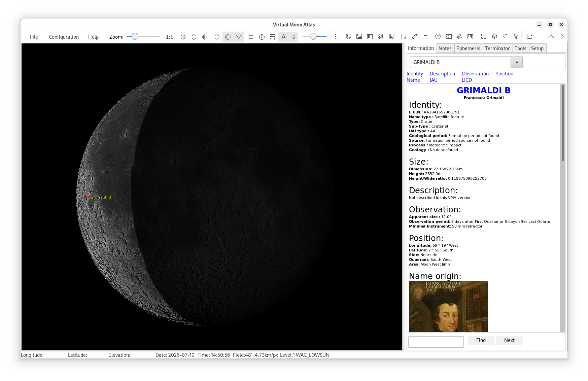
Task: Switch to the Setup tab
Action: tap(537, 48)
